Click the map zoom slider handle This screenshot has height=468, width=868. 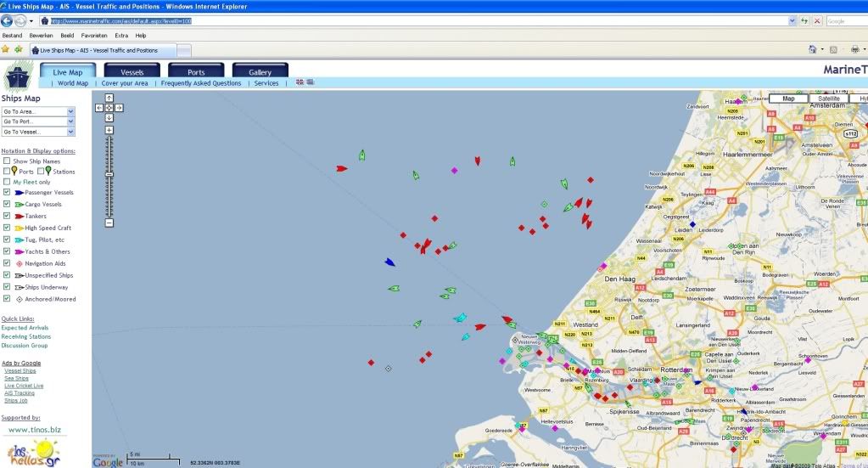pyautogui.click(x=109, y=174)
